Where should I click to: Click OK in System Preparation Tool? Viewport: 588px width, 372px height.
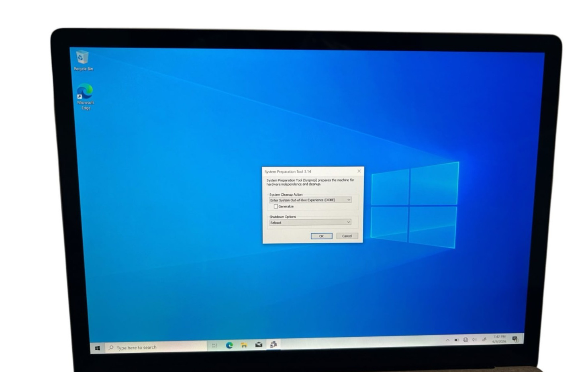pos(321,236)
